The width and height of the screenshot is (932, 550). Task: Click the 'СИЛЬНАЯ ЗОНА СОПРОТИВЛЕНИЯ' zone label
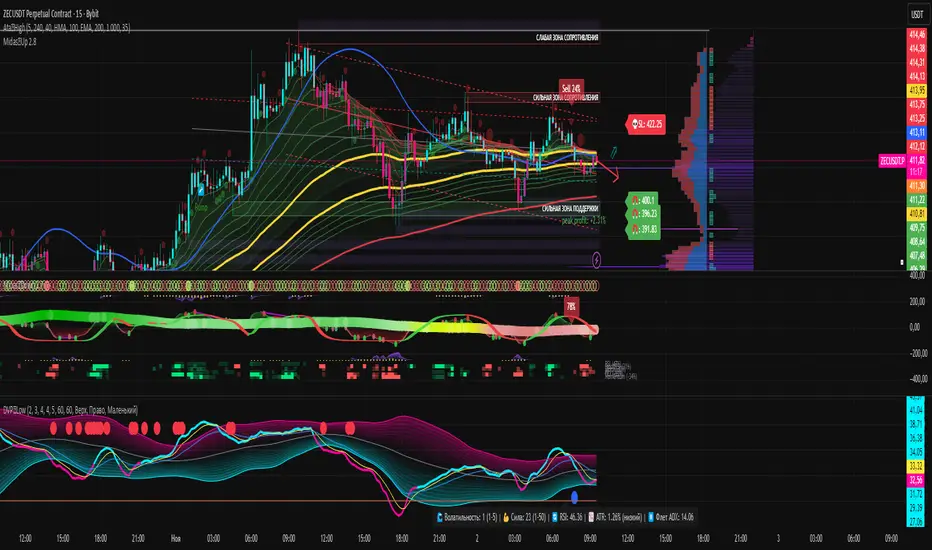(566, 98)
